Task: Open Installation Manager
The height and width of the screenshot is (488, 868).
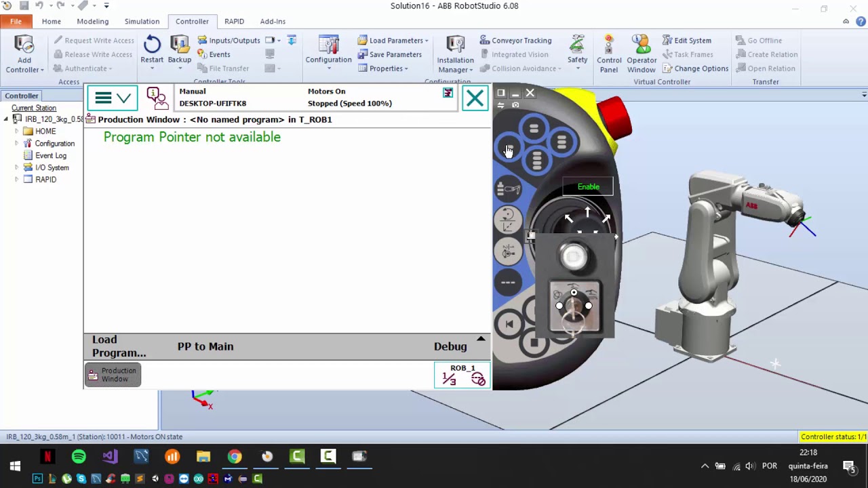Action: tap(455, 54)
